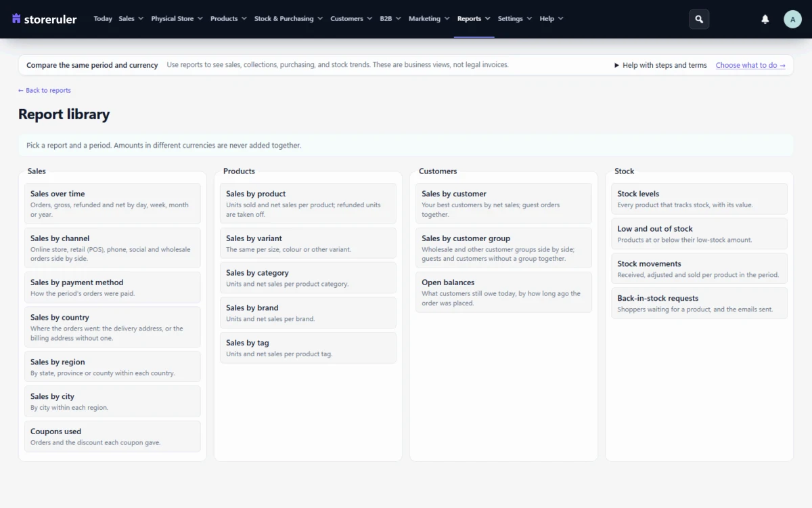
Task: Expand the Physical Store dropdown
Action: point(177,19)
